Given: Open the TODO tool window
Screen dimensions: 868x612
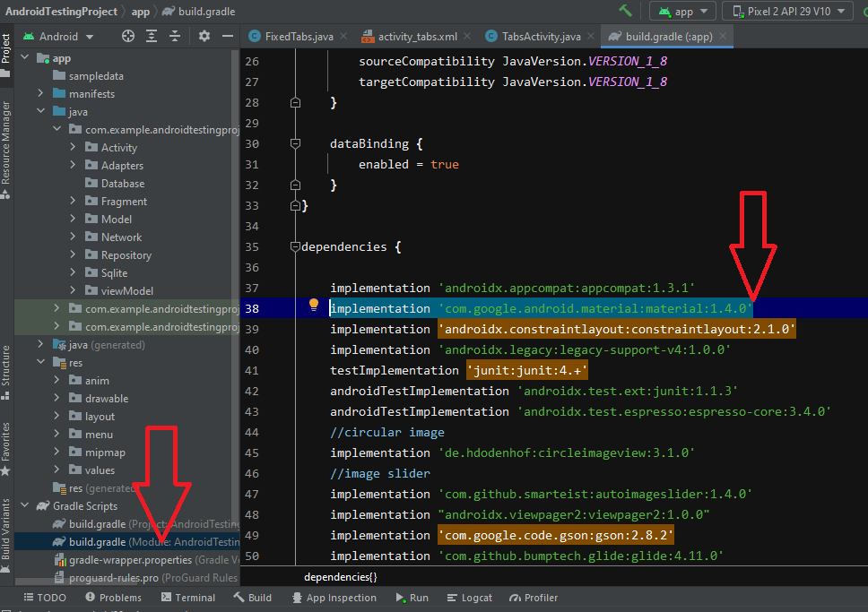Looking at the screenshot, I should point(45,598).
